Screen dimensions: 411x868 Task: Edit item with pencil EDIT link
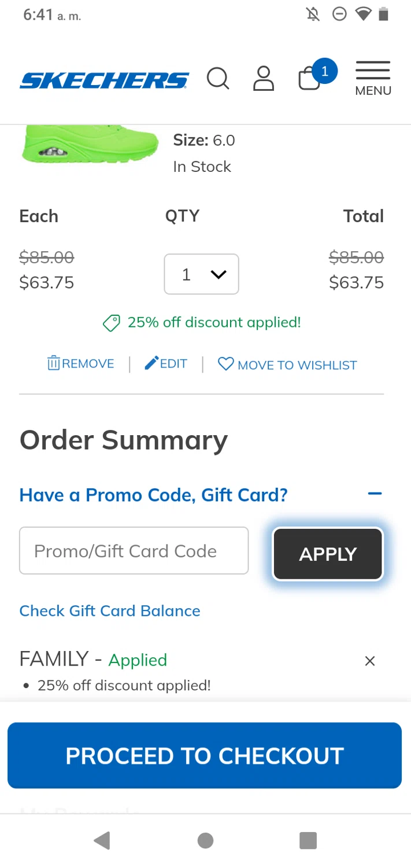coord(166,363)
